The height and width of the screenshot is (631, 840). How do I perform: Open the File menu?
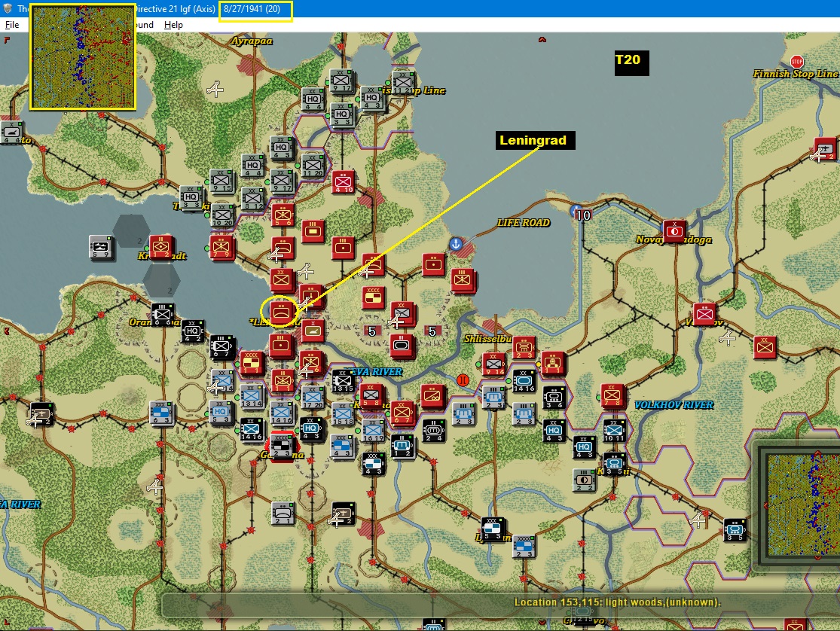12,25
